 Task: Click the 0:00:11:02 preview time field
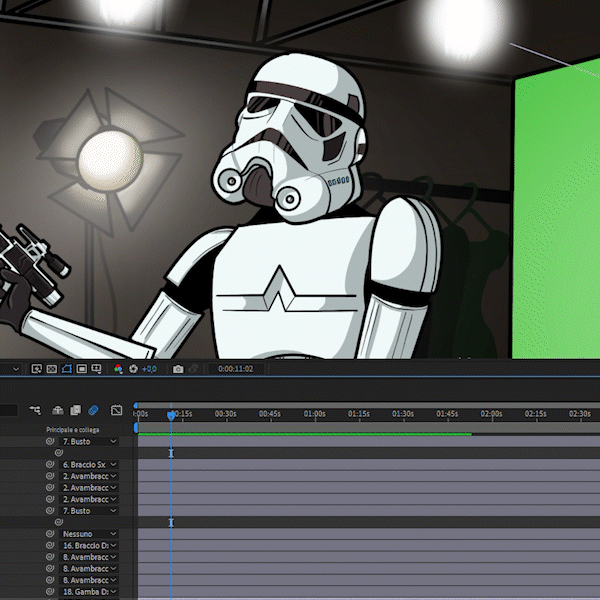[235, 369]
